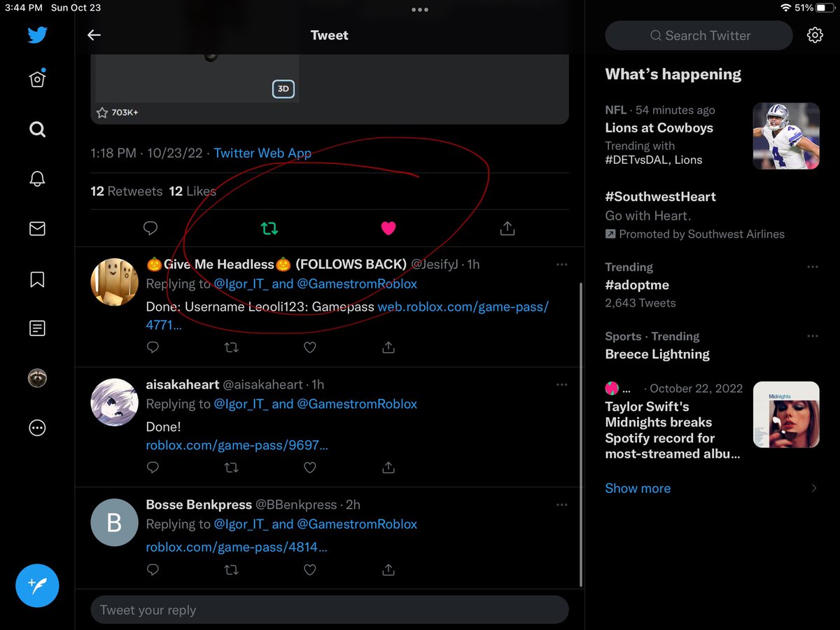The image size is (840, 630).
Task: Open Explore search icon in sidebar
Action: coord(37,129)
